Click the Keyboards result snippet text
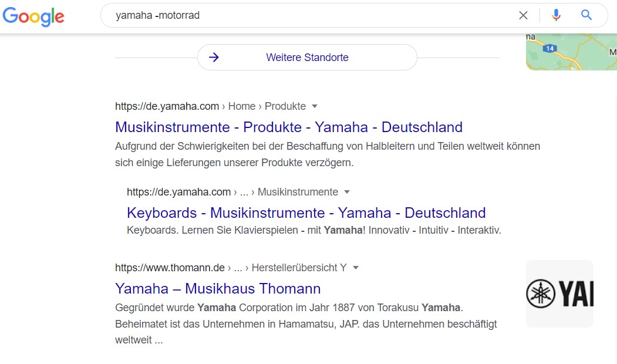Screen dimensions: 617x364 coord(313,230)
